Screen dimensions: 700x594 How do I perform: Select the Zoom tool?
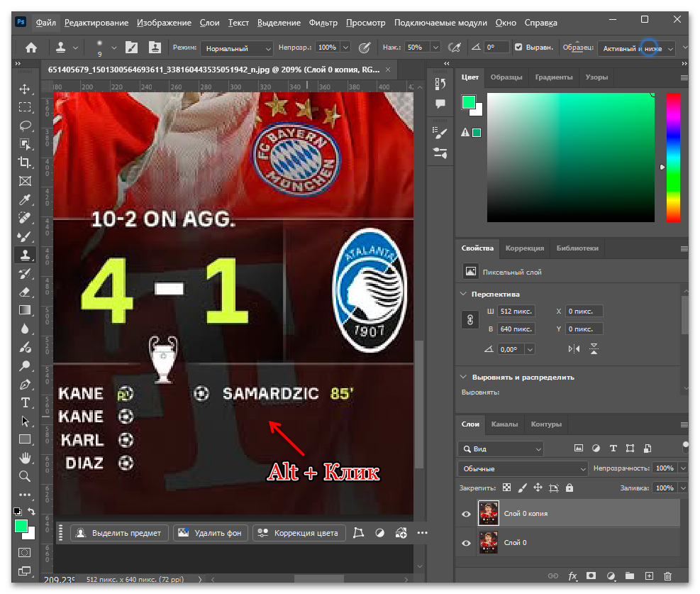[x=25, y=476]
